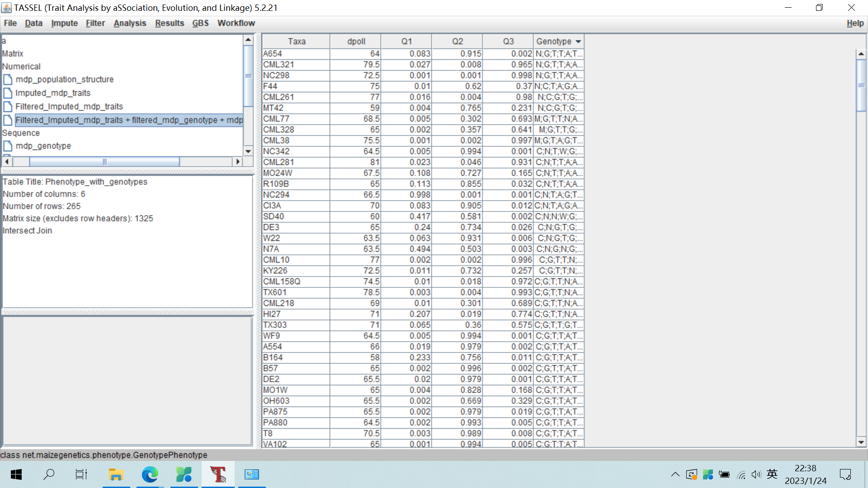Show hidden system tray icons
Screen dimensions: 868x488
(x=675, y=474)
